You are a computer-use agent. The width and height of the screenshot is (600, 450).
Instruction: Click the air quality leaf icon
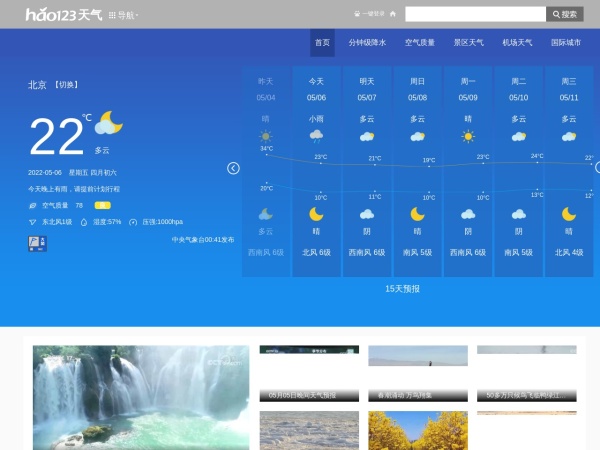[x=32, y=205]
